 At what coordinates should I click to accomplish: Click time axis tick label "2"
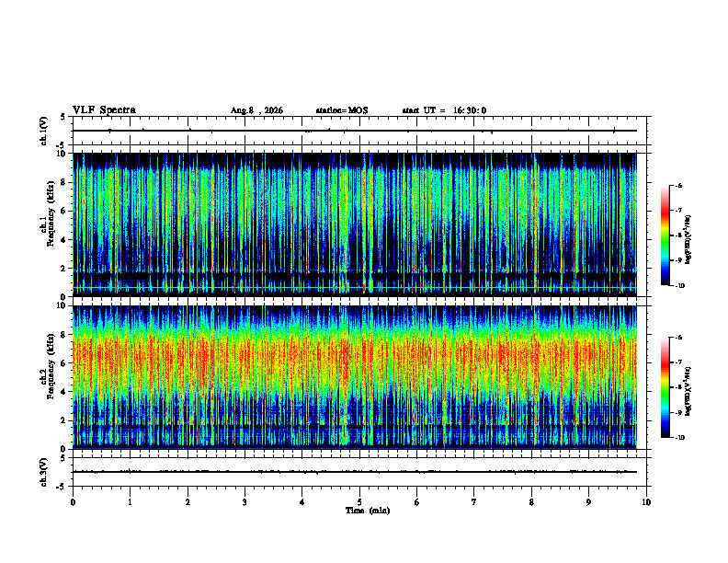tap(188, 502)
